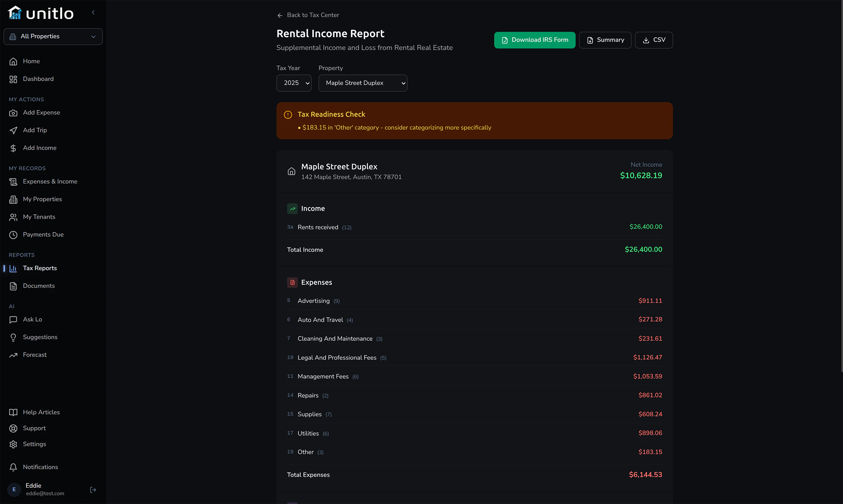Click the Legal And Professional Fees row

click(x=474, y=357)
